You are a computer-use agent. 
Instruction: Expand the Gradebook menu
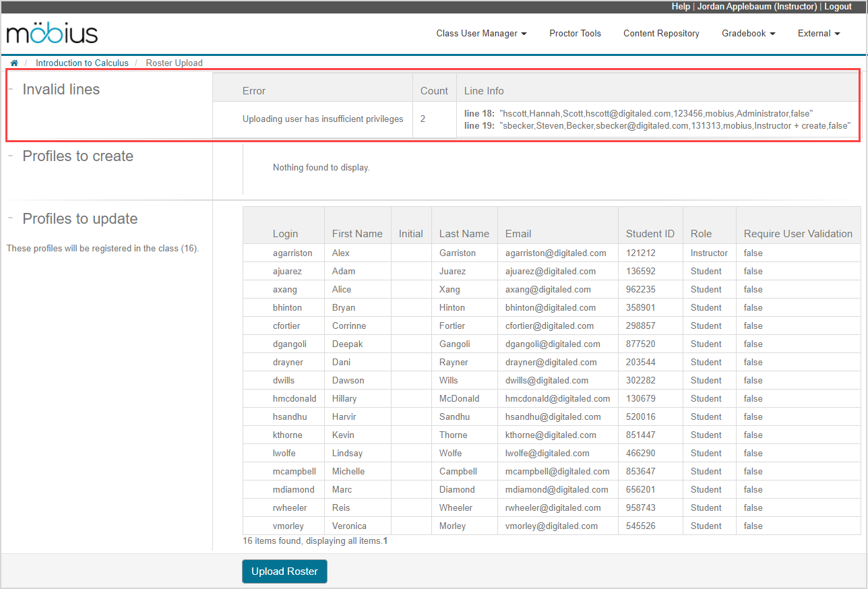(x=748, y=33)
